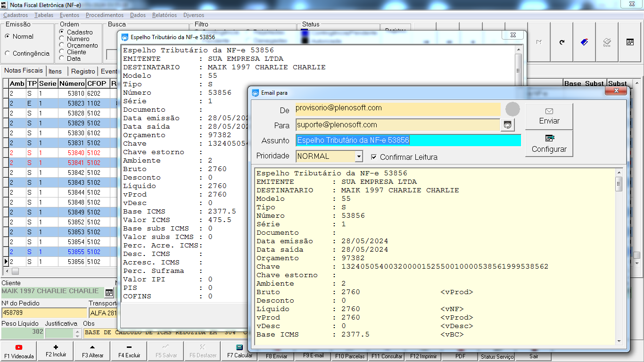This screenshot has height=362, width=644.
Task: Click Status Serviço button
Action: point(497,356)
